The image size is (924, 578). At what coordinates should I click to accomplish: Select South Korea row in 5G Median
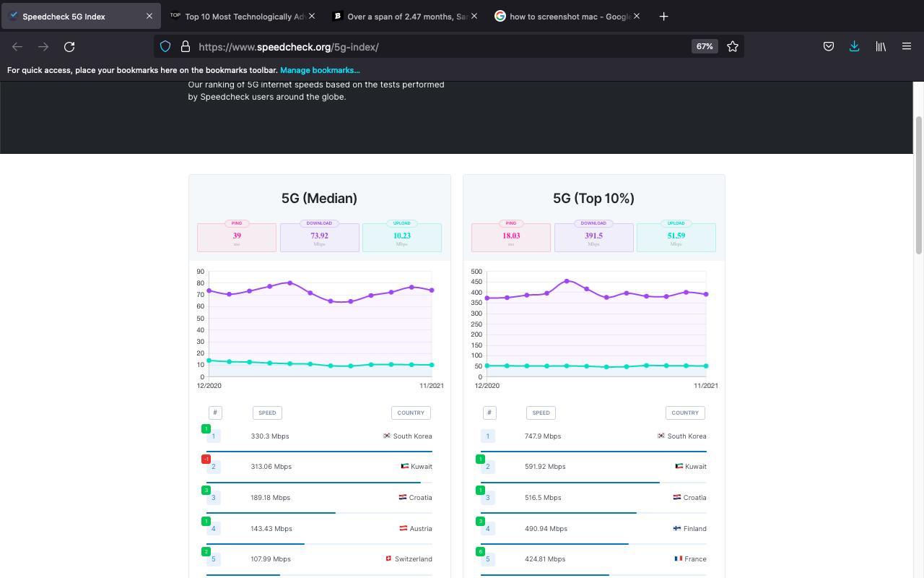pos(319,436)
